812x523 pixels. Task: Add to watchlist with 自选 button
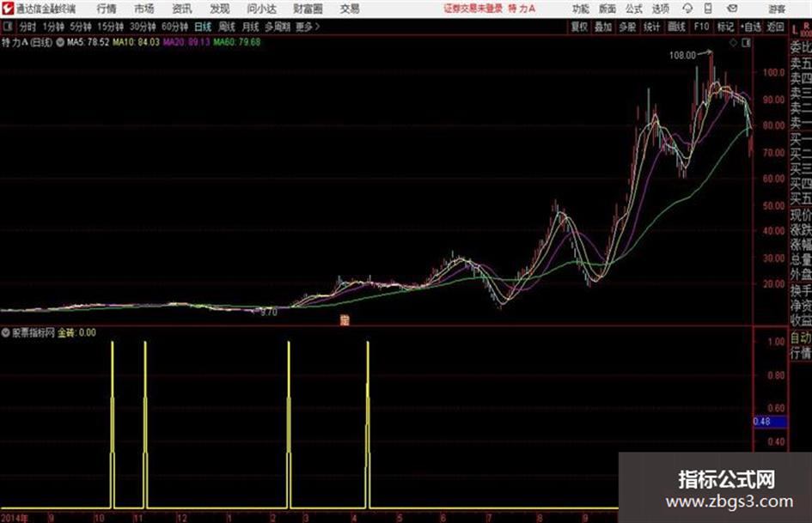pyautogui.click(x=751, y=27)
